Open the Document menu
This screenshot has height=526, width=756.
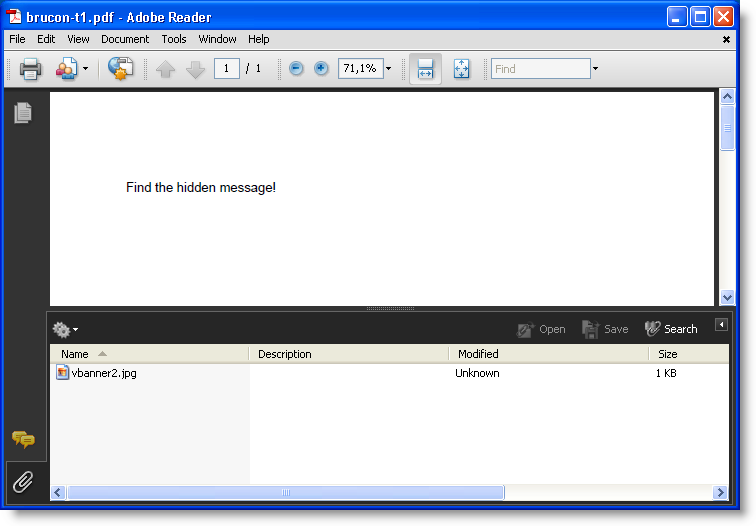(125, 39)
